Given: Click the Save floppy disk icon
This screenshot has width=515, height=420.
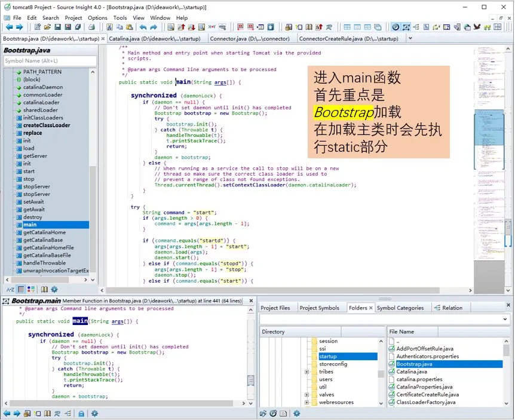Looking at the screenshot, I should point(57,27).
